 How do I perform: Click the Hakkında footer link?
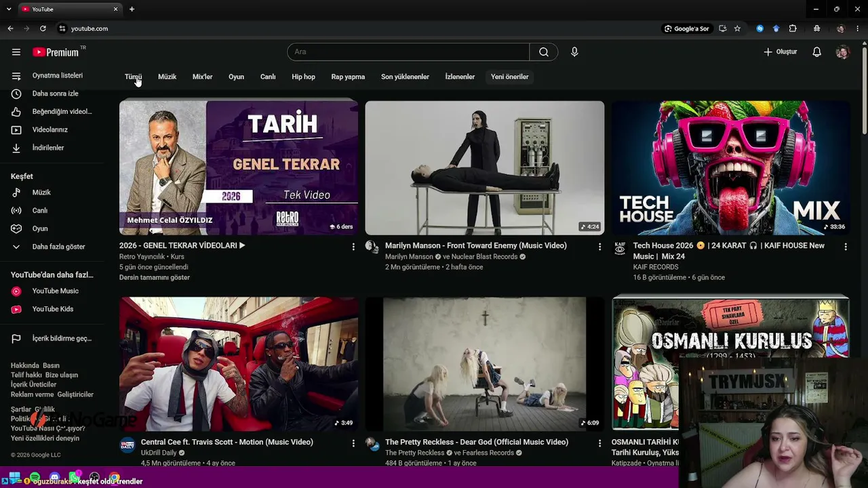point(24,365)
